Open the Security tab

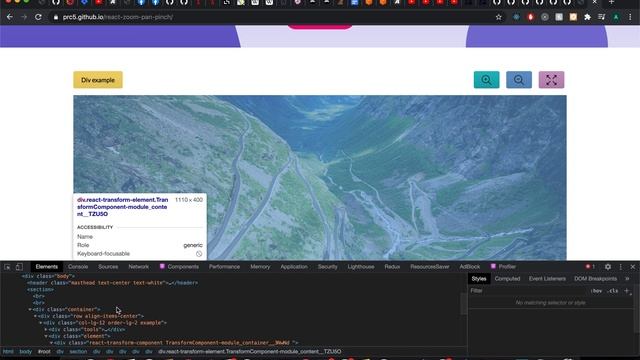coord(327,267)
